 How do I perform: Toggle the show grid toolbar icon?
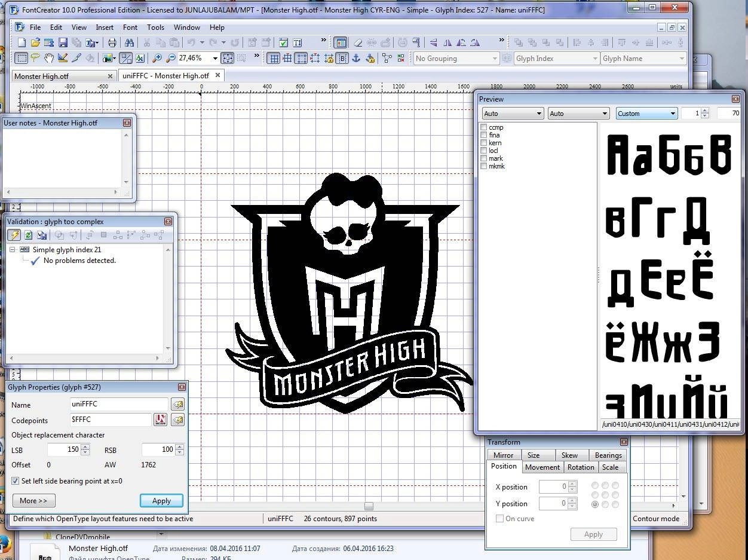tap(274, 58)
